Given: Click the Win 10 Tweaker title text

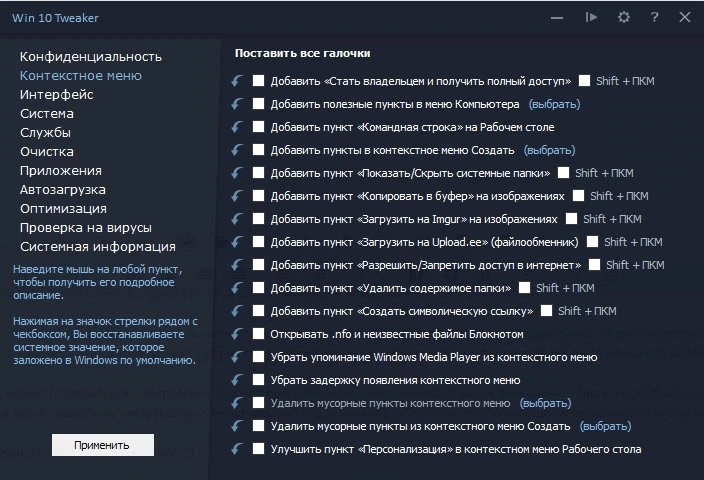Looking at the screenshot, I should tap(55, 18).
